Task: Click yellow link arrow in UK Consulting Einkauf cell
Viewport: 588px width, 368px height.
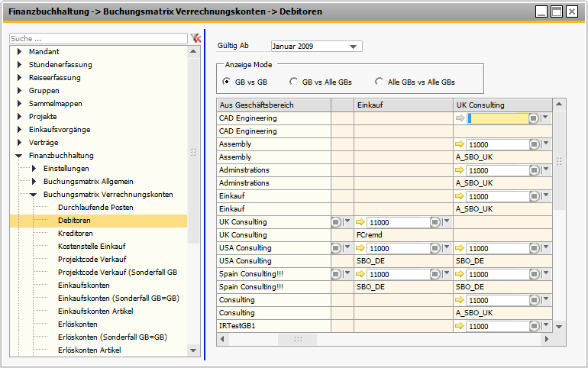Action: 360,222
